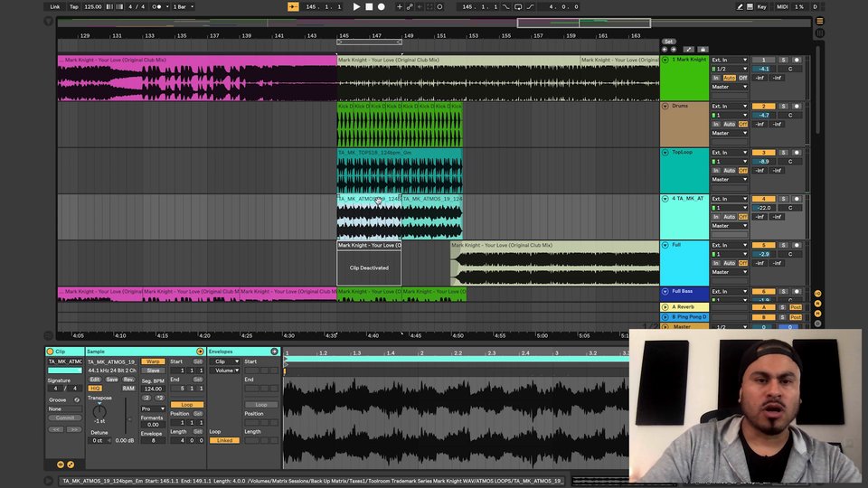Viewport: 868px width, 488px height.
Task: Open Drums track Master output dropdown
Action: (x=730, y=134)
